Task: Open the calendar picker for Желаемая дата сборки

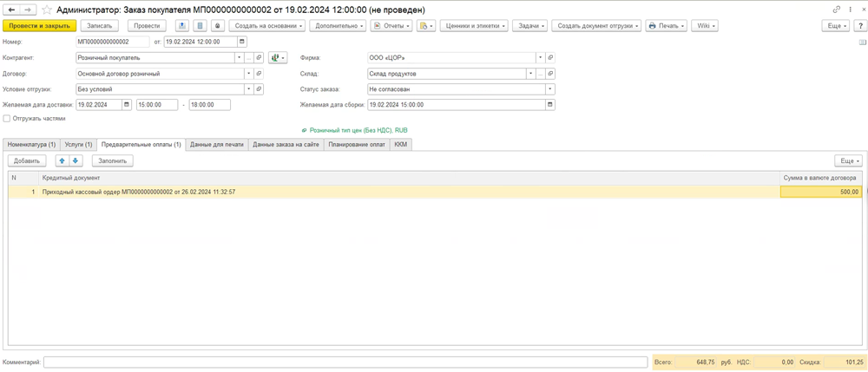Action: (x=549, y=105)
